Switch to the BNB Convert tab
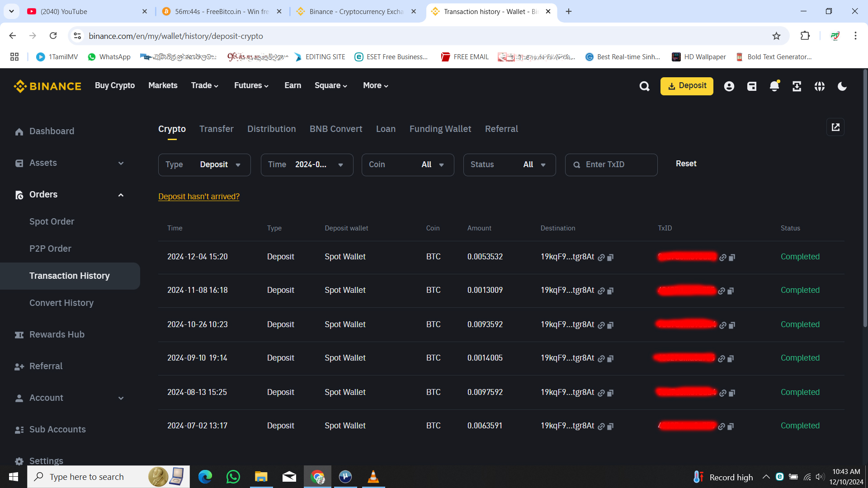Image resolution: width=868 pixels, height=488 pixels. (336, 129)
